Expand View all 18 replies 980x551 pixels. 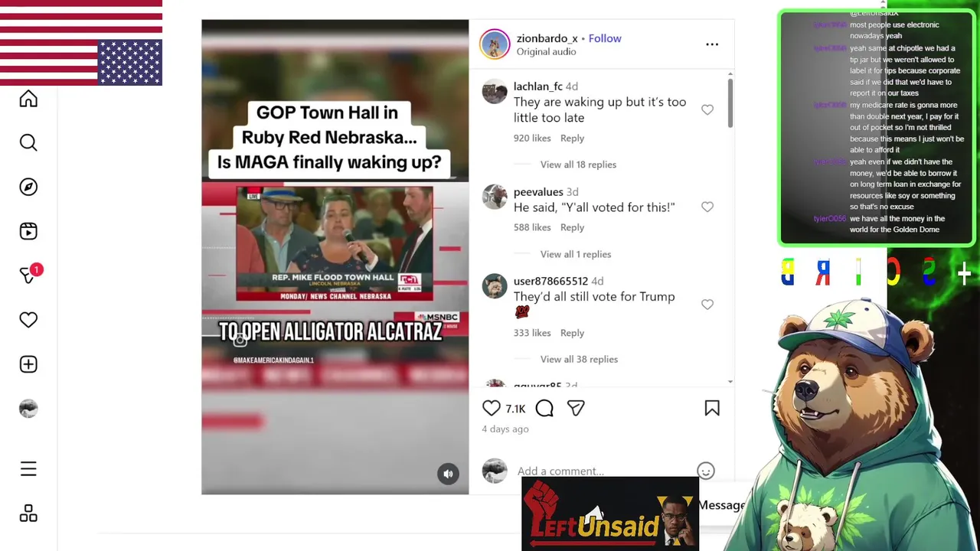578,165
